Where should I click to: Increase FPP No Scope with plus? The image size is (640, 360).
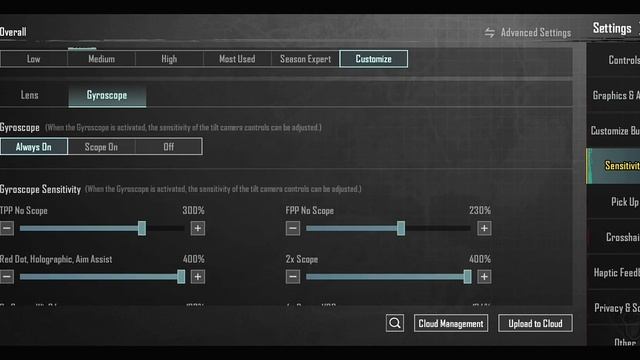(484, 228)
